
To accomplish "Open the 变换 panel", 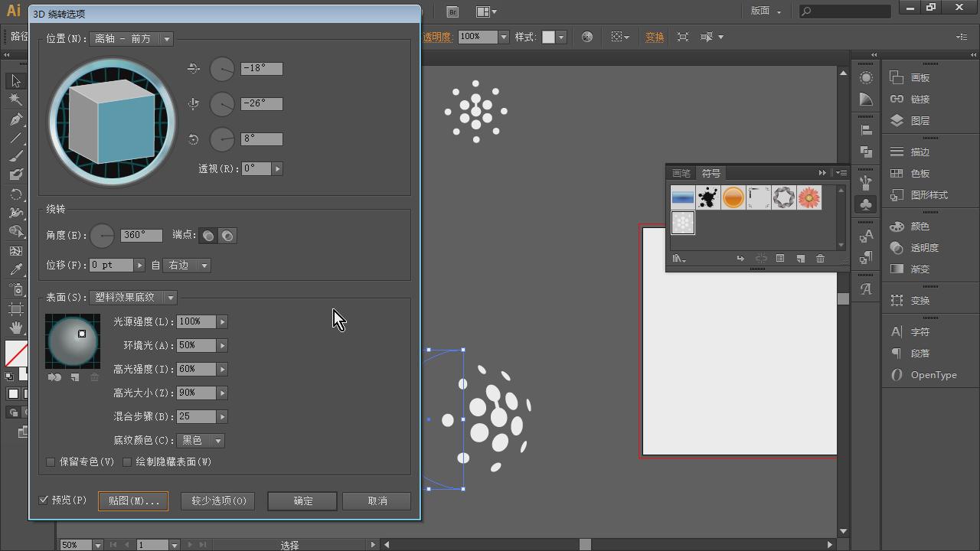I will [x=911, y=300].
